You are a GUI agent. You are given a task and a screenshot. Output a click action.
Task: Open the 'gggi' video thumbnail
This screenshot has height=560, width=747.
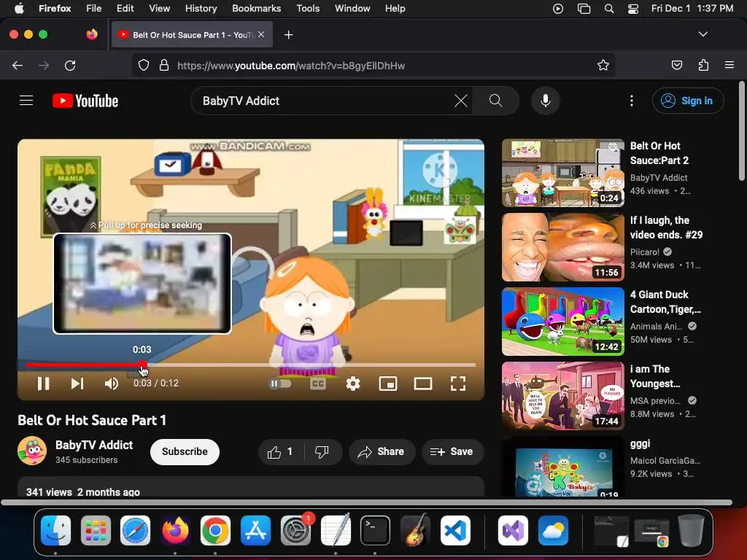click(x=562, y=467)
